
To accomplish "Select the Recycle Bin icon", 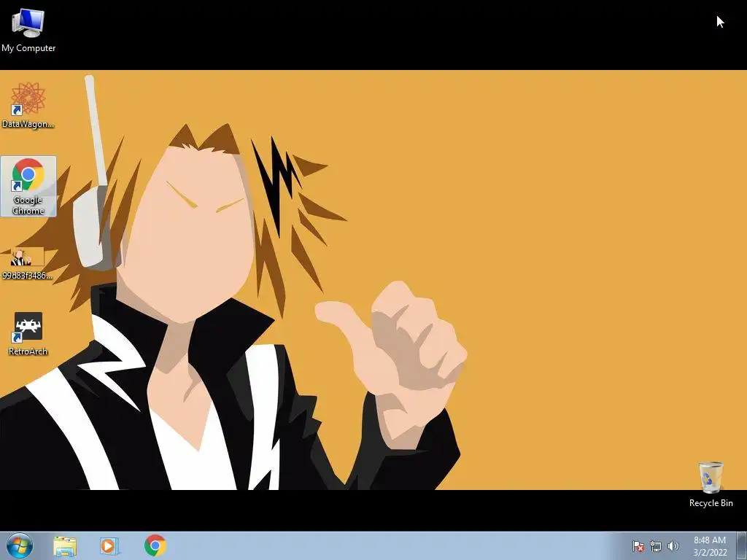I will (x=711, y=484).
